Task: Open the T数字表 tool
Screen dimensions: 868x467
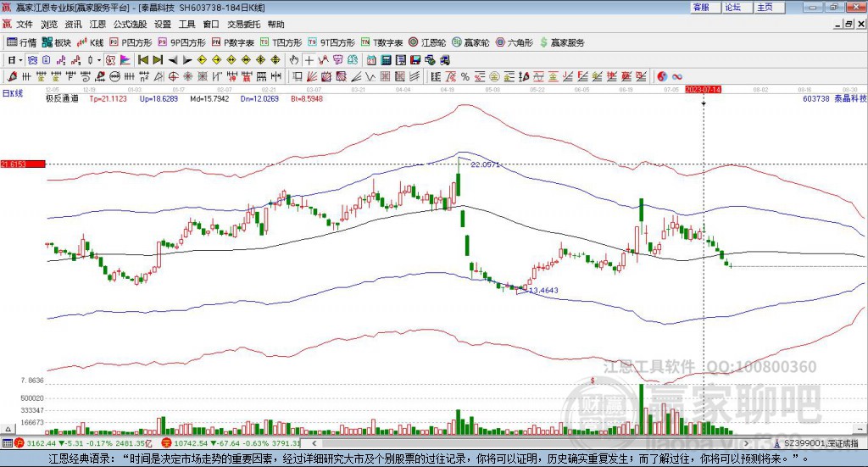Action: pos(382,42)
